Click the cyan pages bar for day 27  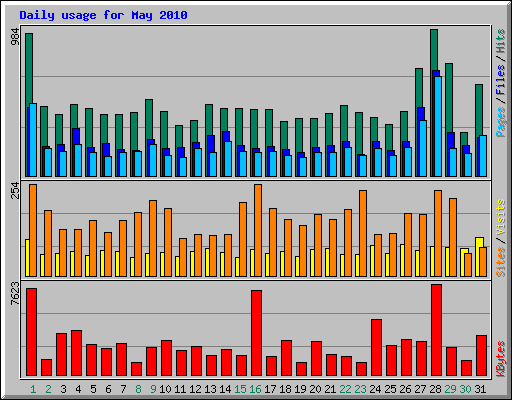[x=423, y=149]
